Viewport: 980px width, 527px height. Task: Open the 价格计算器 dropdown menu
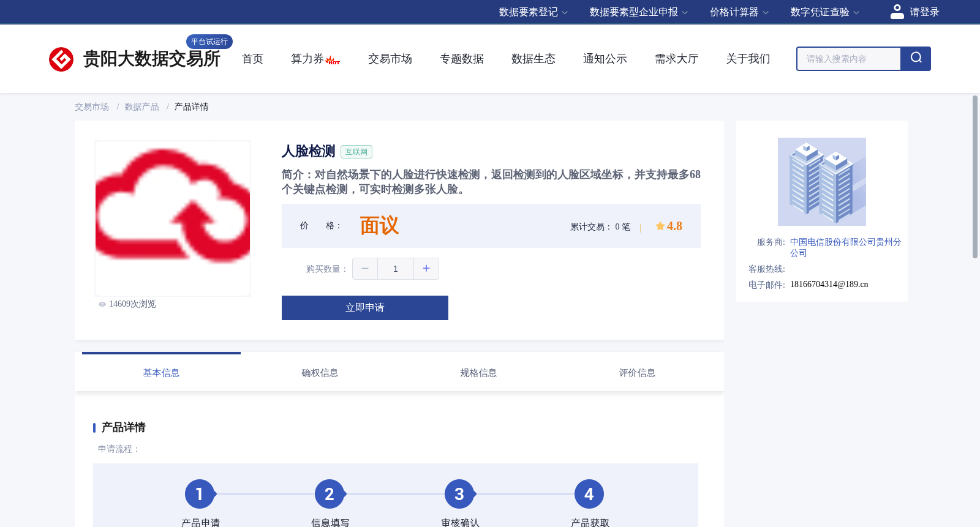739,12
